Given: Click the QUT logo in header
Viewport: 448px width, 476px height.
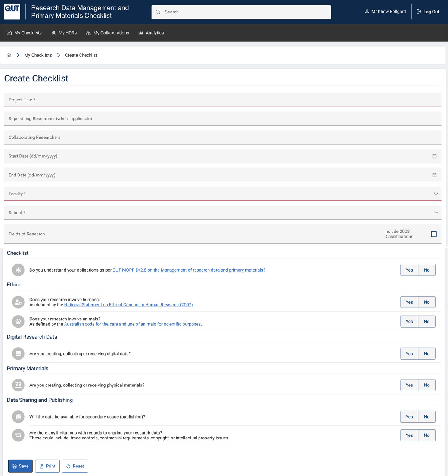Looking at the screenshot, I should [12, 12].
